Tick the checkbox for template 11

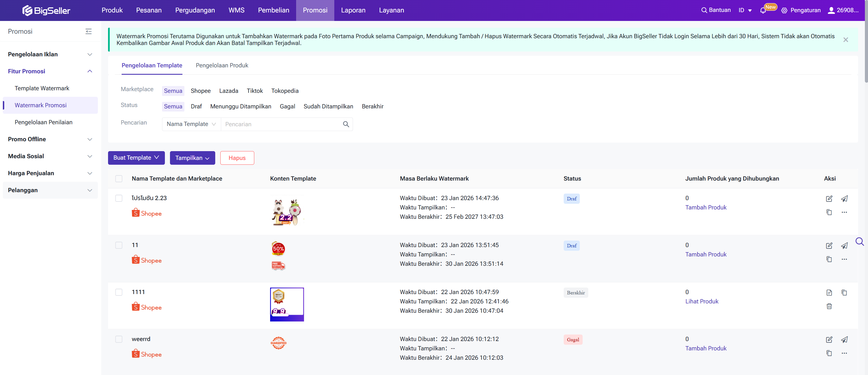[119, 245]
